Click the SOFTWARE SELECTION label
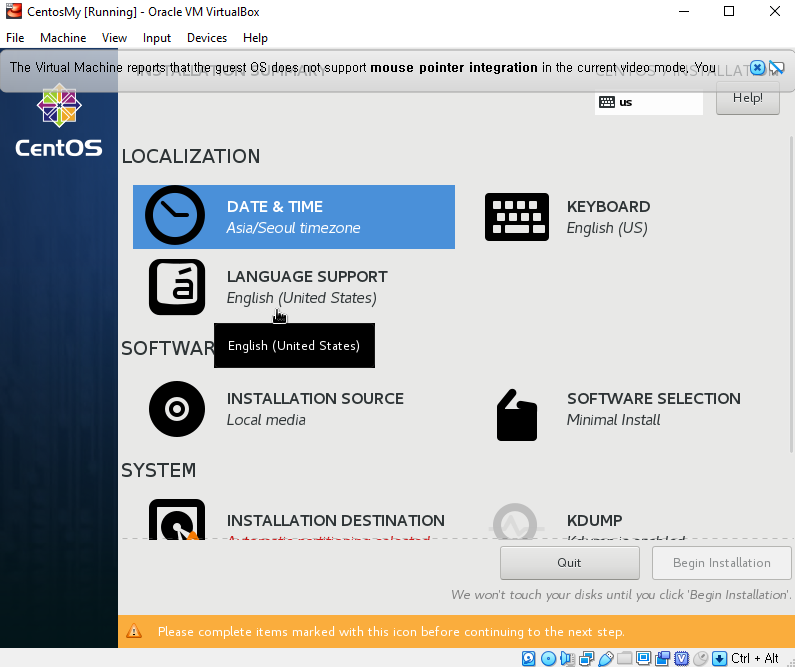This screenshot has width=795, height=667. coord(654,399)
